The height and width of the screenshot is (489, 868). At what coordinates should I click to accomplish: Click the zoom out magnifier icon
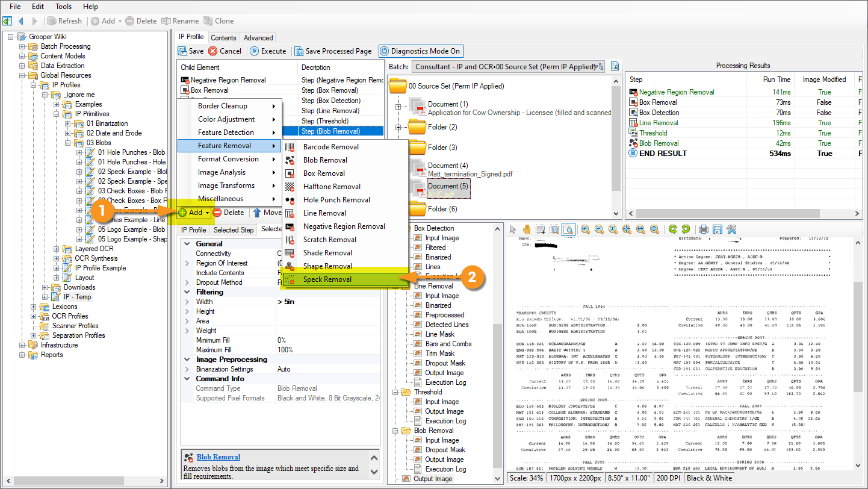pyautogui.click(x=599, y=229)
